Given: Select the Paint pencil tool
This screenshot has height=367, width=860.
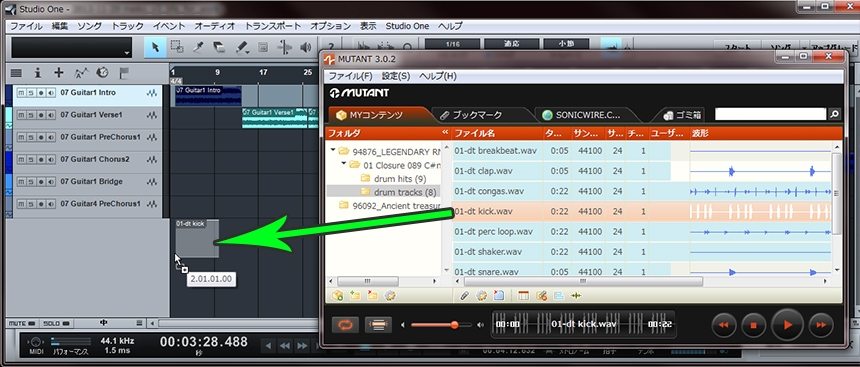Looking at the screenshot, I should point(242,48).
